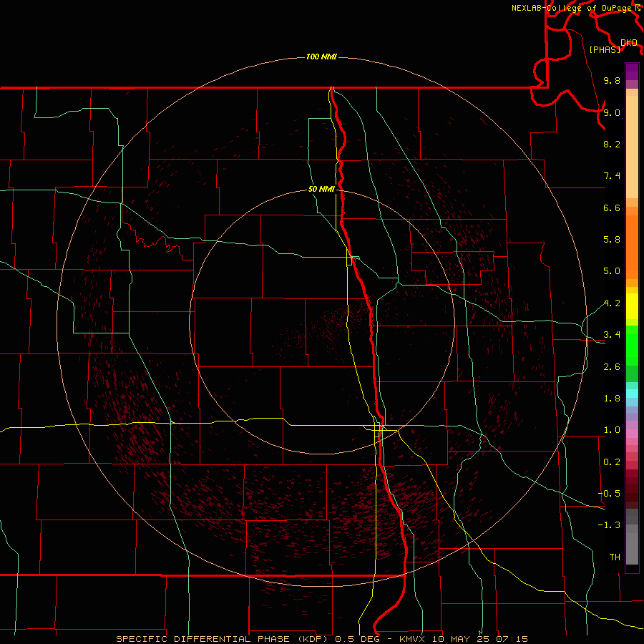The width and height of the screenshot is (644, 644).
Task: Click the 4.2 value on the color scale
Action: click(x=612, y=303)
